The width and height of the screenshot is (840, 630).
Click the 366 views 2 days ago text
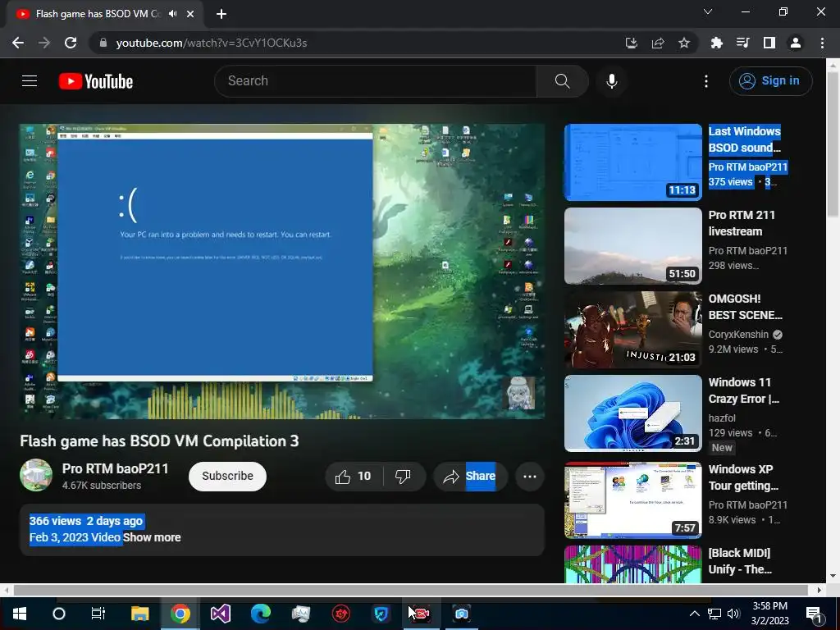[x=85, y=521]
